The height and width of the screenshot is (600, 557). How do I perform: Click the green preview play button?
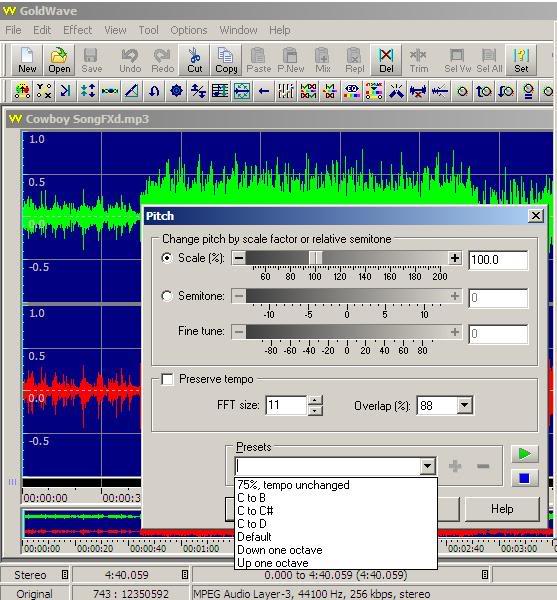click(524, 454)
